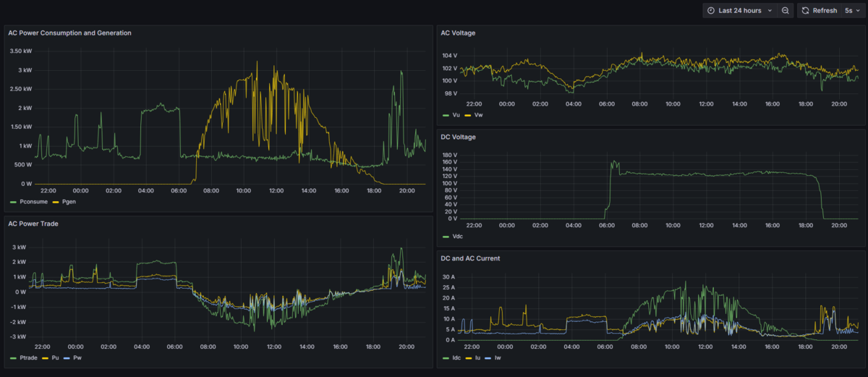Open the AC Power Consumption and Generation panel title menu

69,33
